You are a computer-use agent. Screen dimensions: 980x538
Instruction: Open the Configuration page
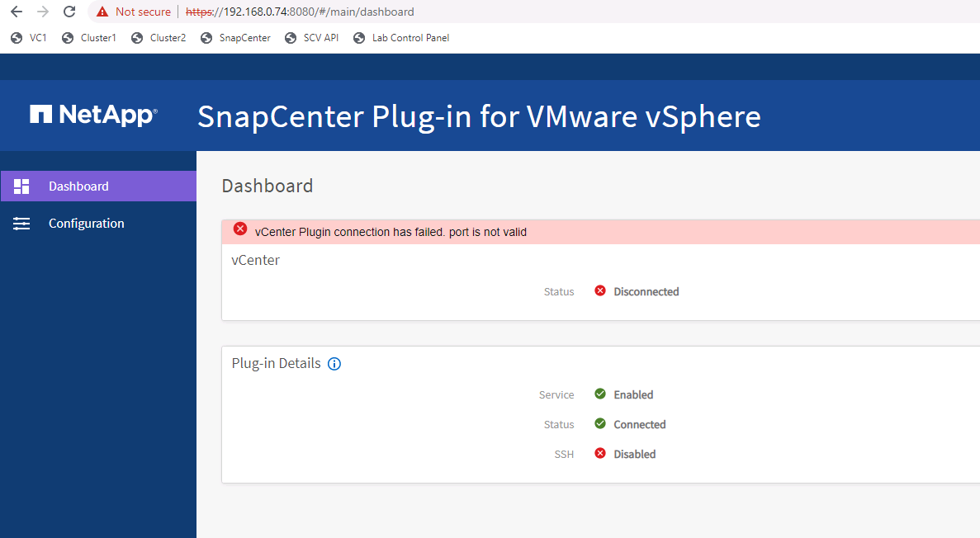(86, 223)
